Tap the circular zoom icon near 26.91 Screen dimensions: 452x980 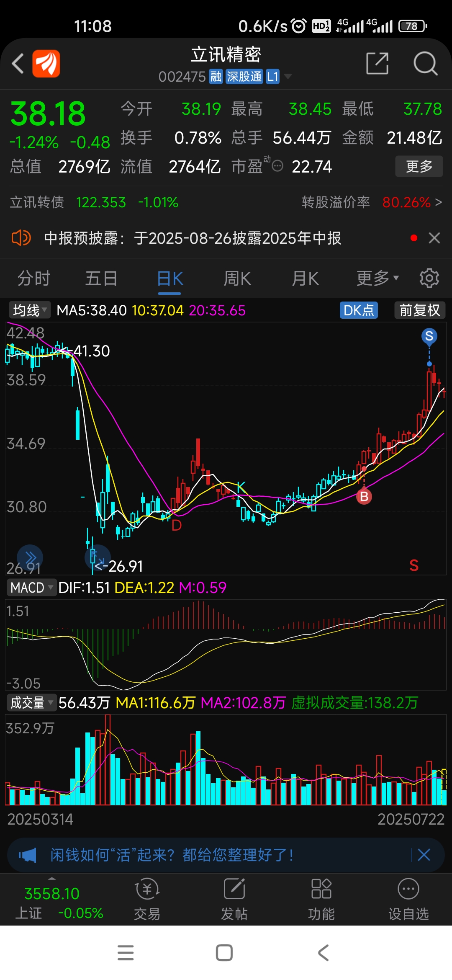97,557
